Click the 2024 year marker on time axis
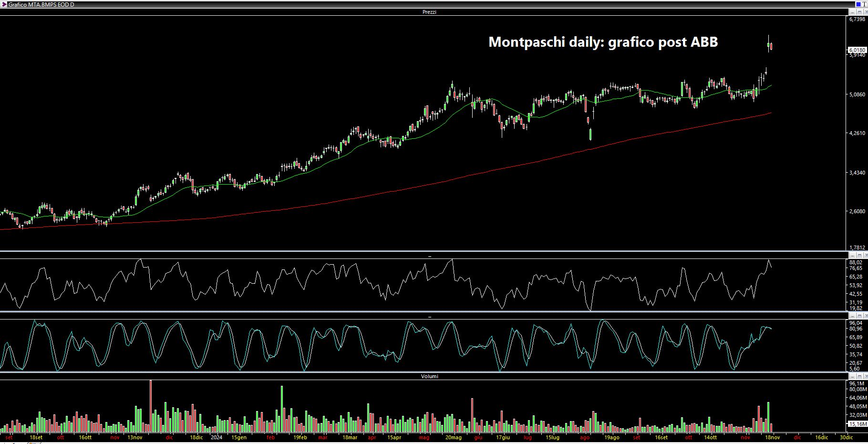 pos(217,437)
